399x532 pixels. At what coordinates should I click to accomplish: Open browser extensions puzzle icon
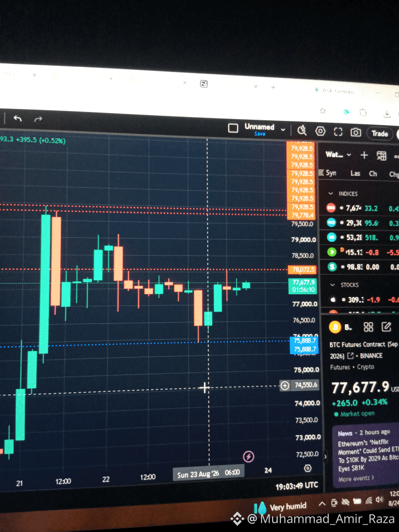pos(363,113)
